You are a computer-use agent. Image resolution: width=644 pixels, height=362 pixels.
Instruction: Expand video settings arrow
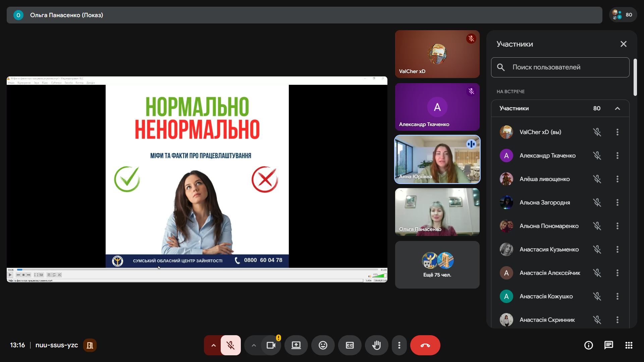coord(254,345)
